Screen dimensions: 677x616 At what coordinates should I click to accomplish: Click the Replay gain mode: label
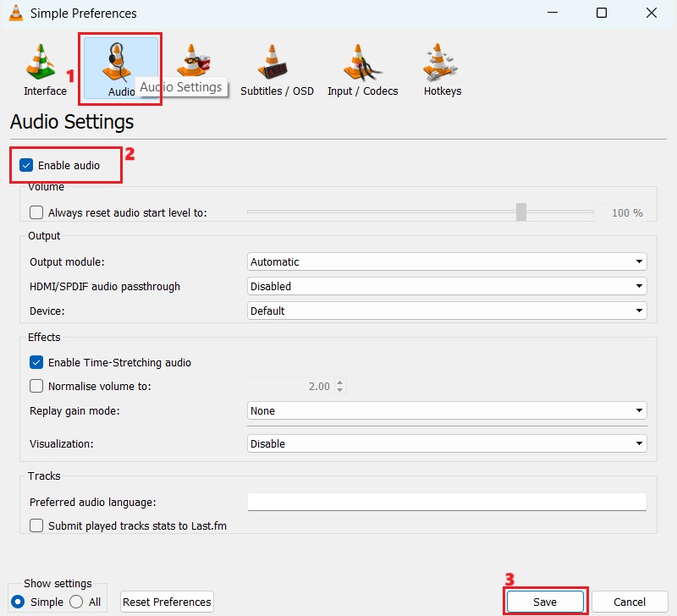tap(74, 411)
